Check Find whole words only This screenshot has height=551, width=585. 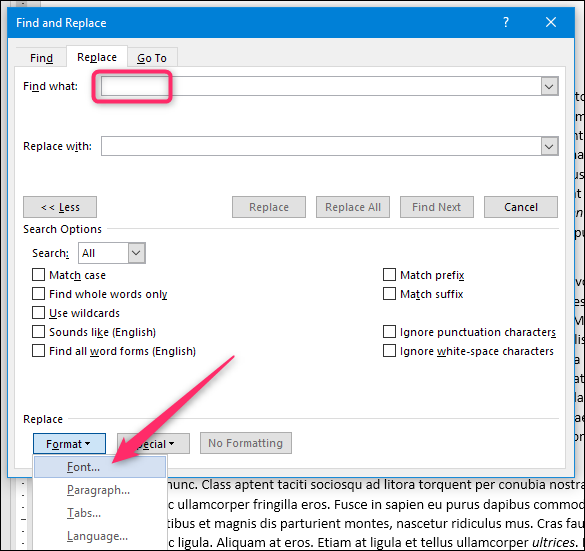tap(38, 294)
